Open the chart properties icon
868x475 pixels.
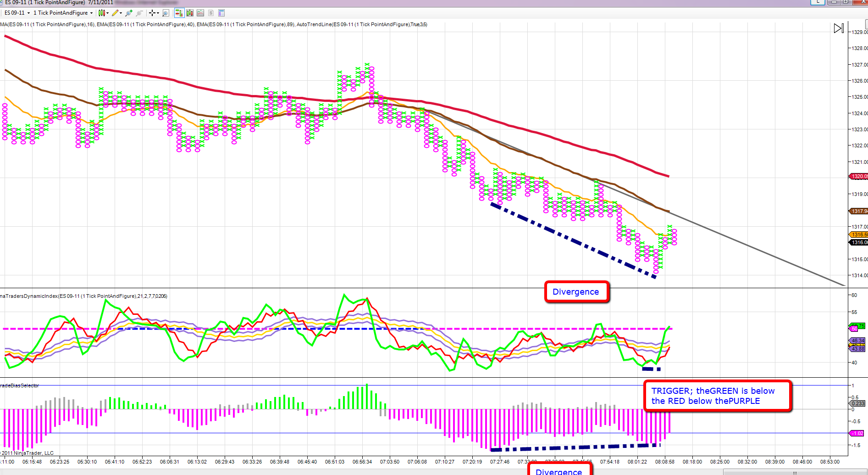221,13
